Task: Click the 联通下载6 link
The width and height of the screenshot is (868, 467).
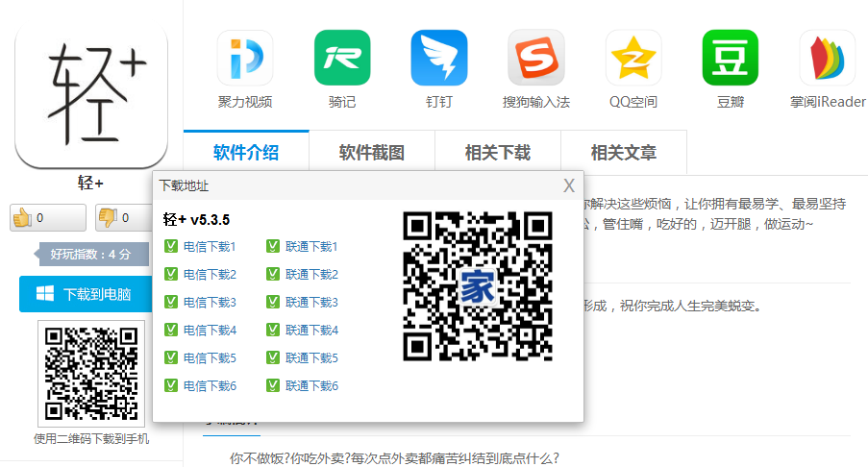Action: tap(311, 386)
